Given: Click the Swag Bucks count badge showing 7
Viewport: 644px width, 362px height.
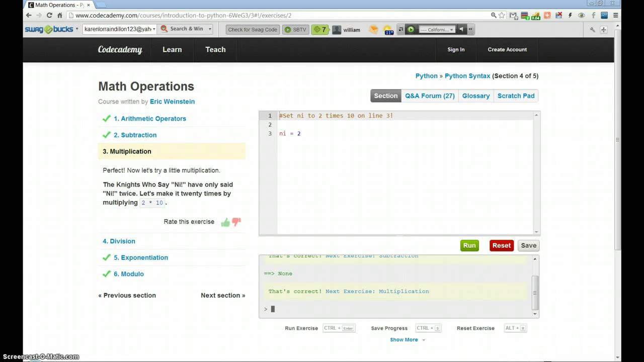Looking at the screenshot, I should [x=320, y=30].
